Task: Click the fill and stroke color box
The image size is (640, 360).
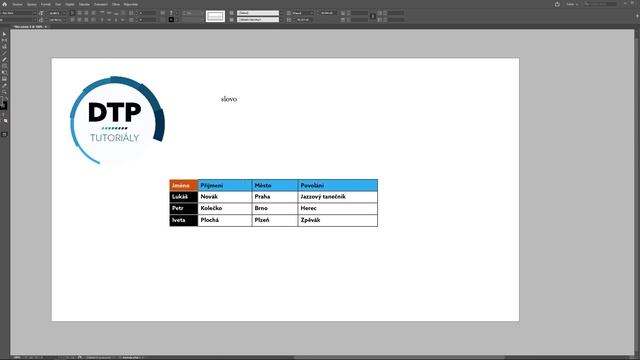Action: click(x=4, y=104)
